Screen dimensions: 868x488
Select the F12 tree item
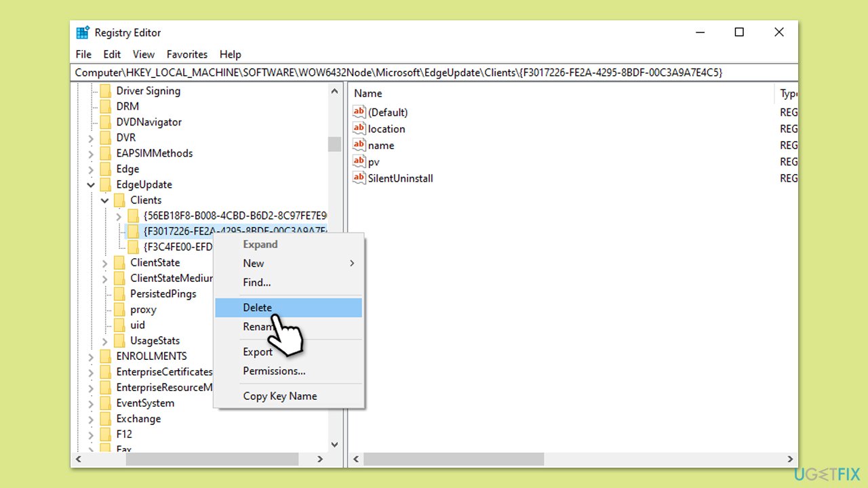tap(124, 434)
